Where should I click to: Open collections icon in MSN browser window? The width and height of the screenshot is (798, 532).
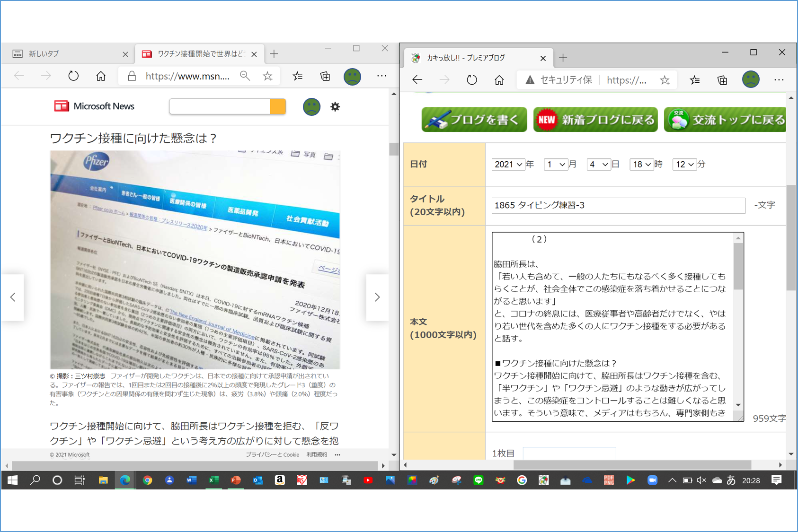click(x=325, y=76)
